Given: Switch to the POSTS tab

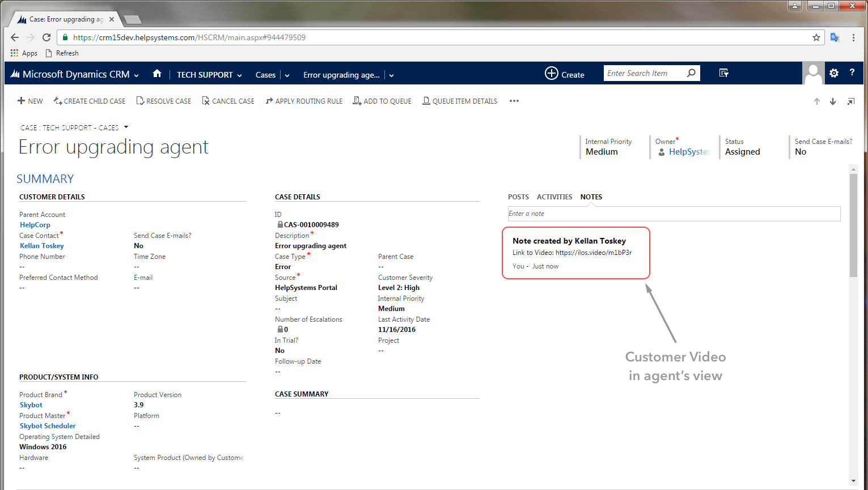Looking at the screenshot, I should click(518, 197).
